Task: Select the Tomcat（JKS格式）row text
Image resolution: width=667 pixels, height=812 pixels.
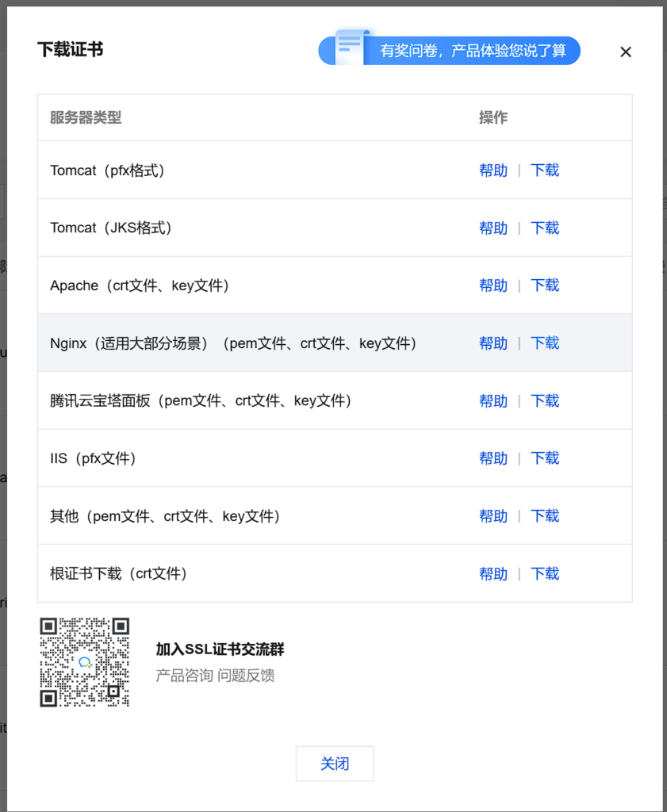Action: pos(111,228)
